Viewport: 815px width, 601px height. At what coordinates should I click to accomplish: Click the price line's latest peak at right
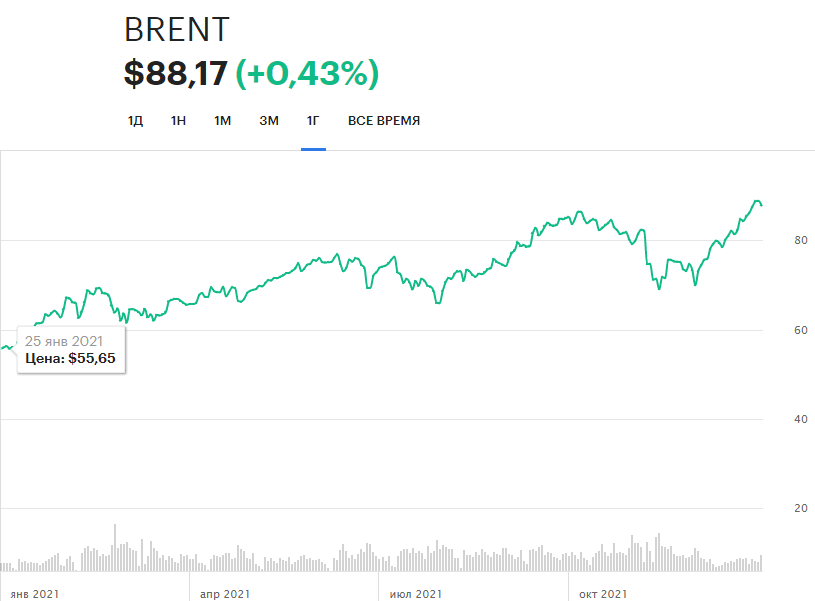757,201
